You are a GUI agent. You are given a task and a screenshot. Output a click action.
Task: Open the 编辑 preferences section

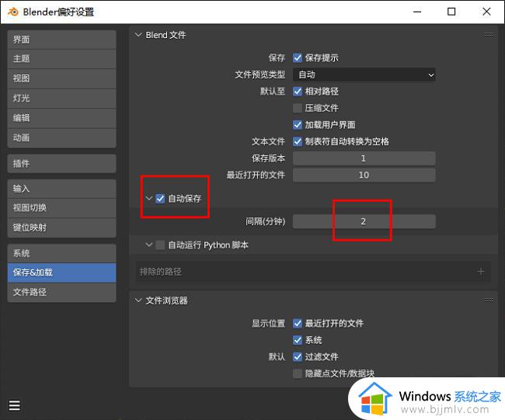point(61,118)
